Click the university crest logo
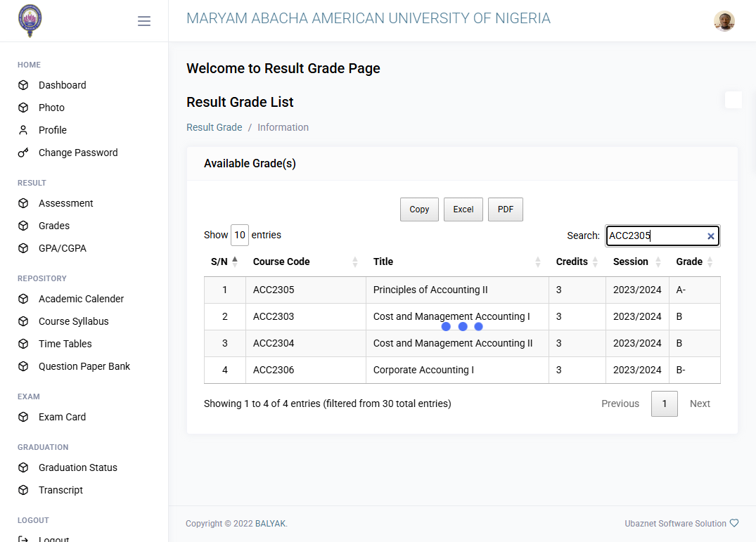Screen dimensions: 756x542 point(30,20)
